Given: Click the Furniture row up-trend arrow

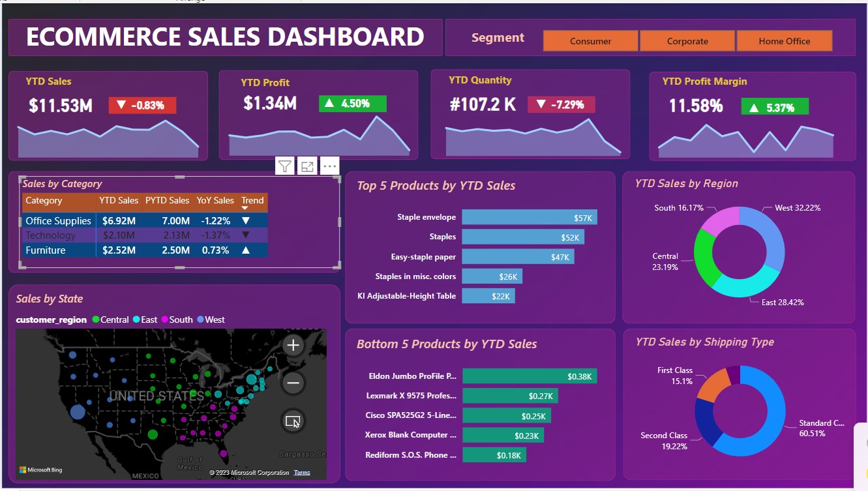Looking at the screenshot, I should [246, 250].
